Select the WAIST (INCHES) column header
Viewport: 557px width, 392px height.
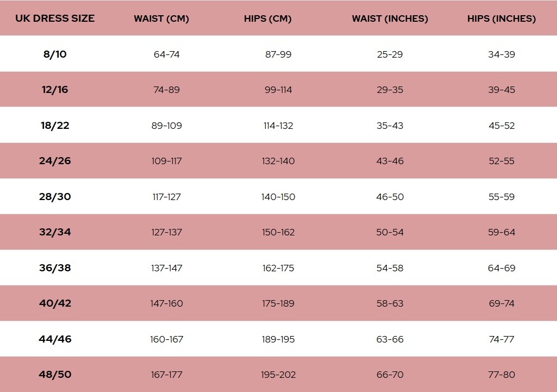click(390, 19)
